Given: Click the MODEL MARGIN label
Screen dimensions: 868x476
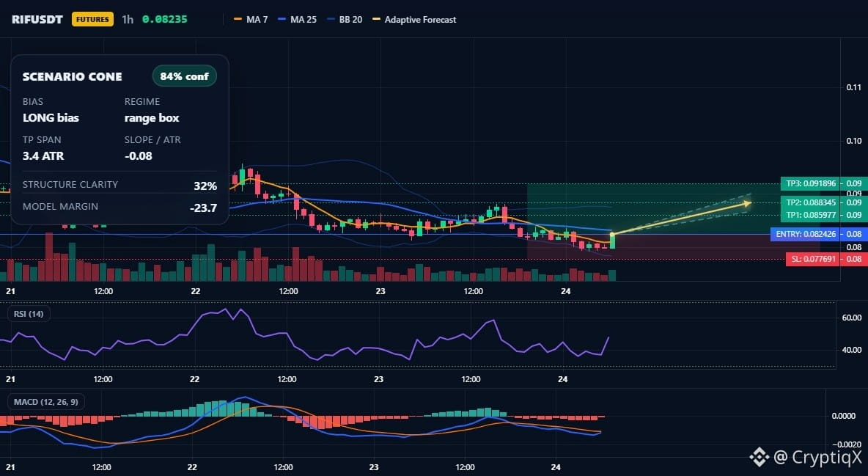Looking at the screenshot, I should point(60,207).
